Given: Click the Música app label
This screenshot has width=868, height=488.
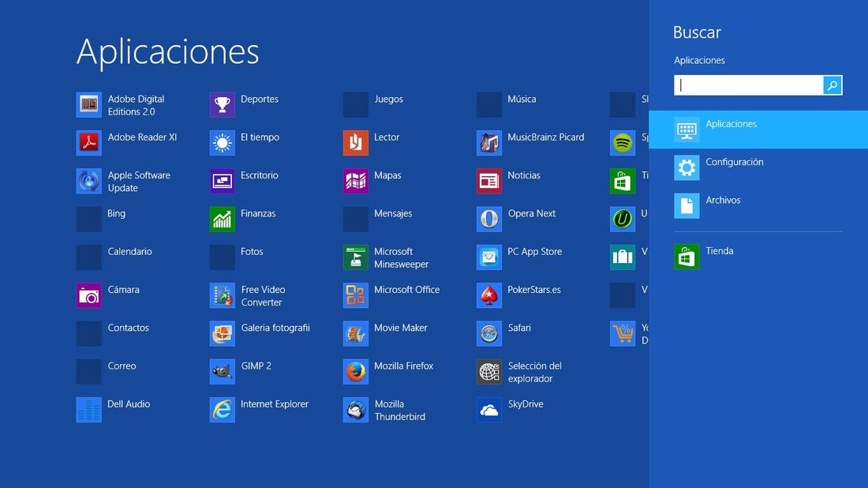Looking at the screenshot, I should pyautogui.click(x=522, y=99).
